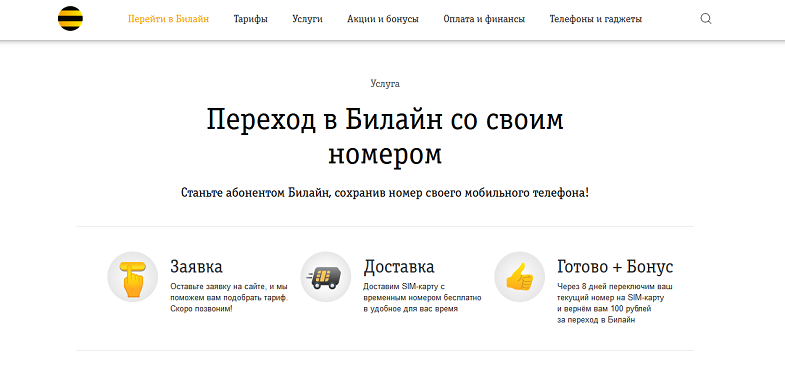Click the SIM delivery truck icon
The image size is (785, 365).
point(325,276)
